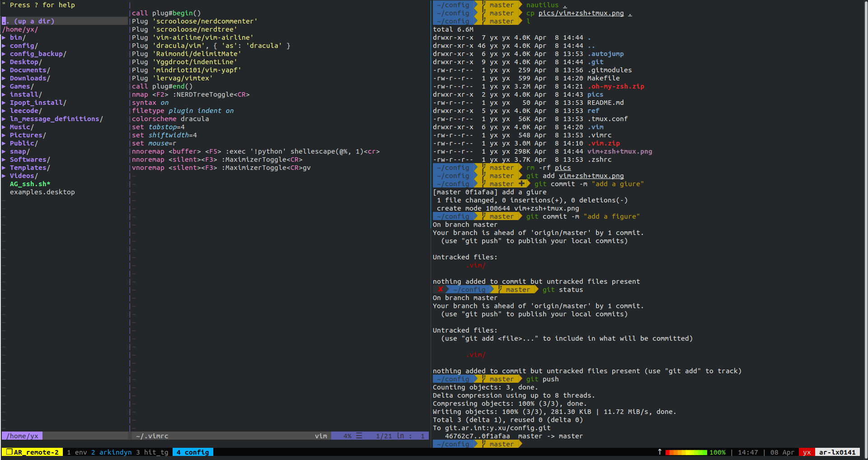Image resolution: width=868 pixels, height=460 pixels.
Task: Click the Plug 'lervag/vimtex' line
Action: [x=173, y=78]
